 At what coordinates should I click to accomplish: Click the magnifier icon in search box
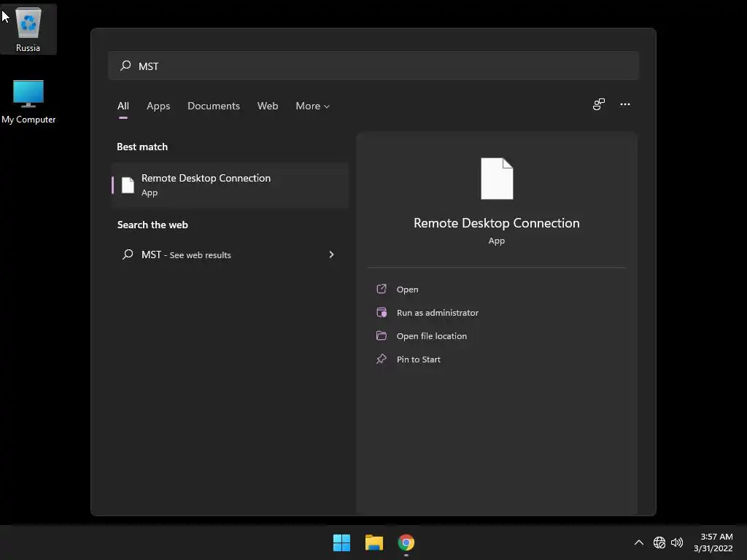point(125,65)
